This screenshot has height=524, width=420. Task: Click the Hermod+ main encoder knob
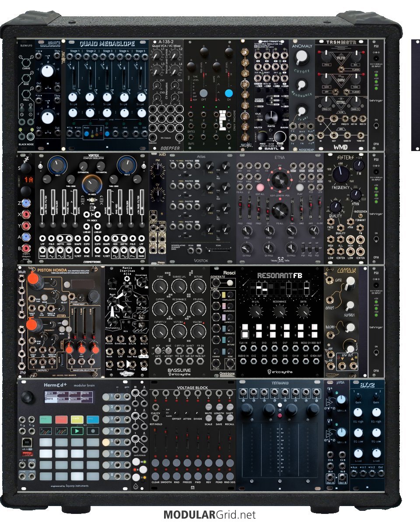28,397
